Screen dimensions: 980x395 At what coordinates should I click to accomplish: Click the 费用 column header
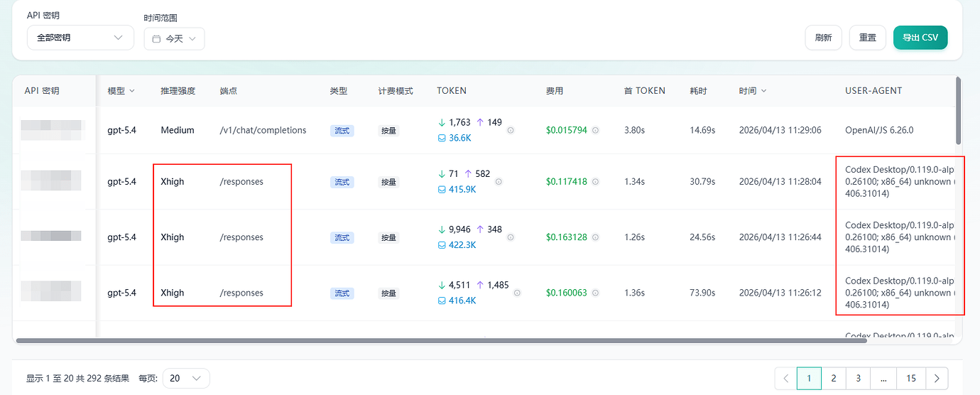coord(554,91)
